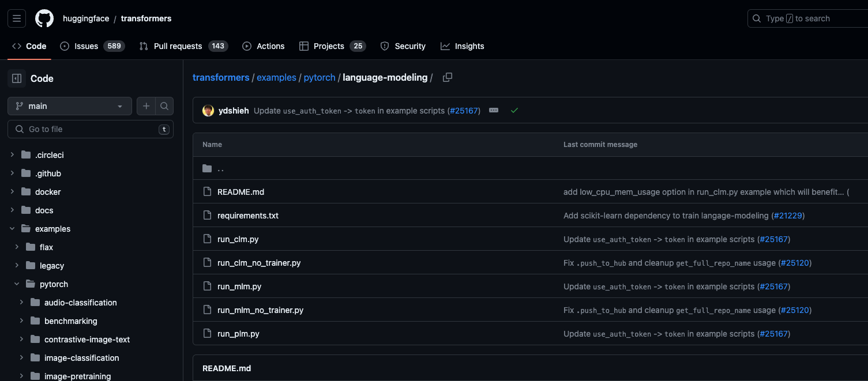Open the Security tab
This screenshot has width=868, height=381.
[x=403, y=46]
